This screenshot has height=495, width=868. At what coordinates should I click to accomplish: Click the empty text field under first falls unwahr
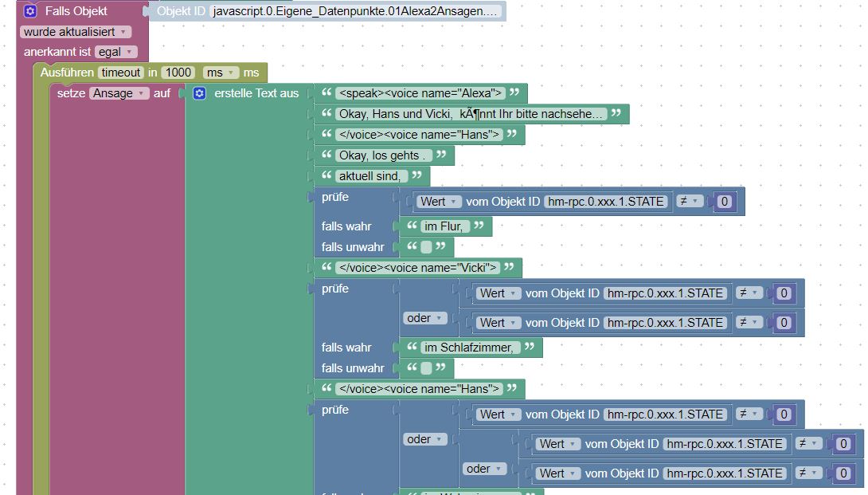(x=426, y=246)
